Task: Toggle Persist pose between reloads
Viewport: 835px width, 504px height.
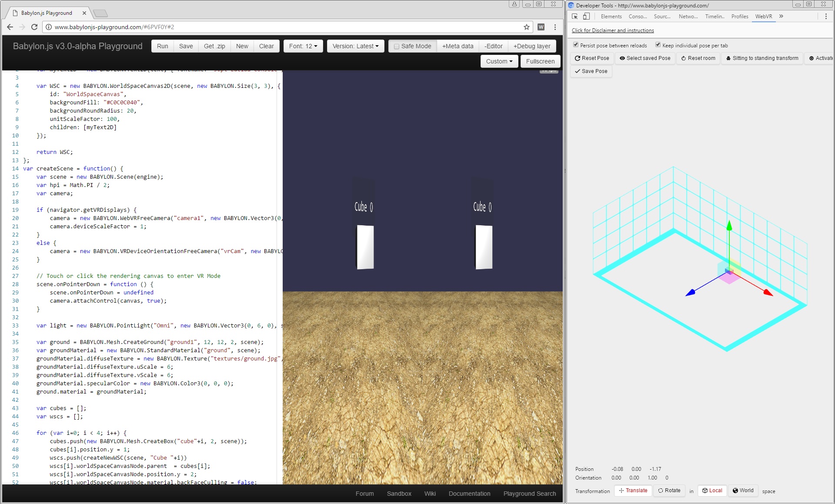Action: coord(576,45)
